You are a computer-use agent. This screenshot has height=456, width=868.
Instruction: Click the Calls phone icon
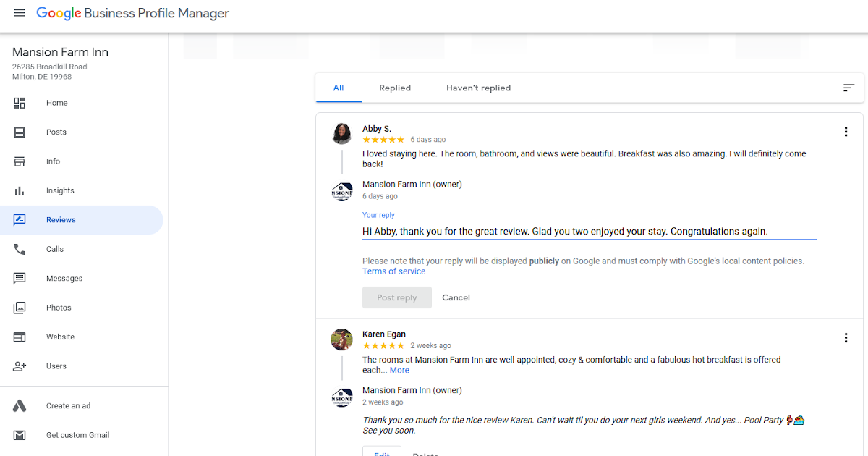pyautogui.click(x=20, y=249)
